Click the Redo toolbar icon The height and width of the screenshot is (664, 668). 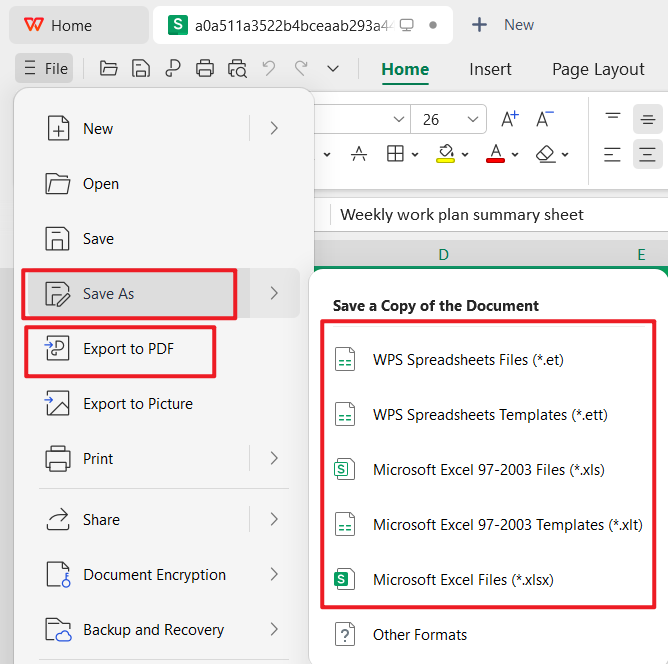(301, 68)
